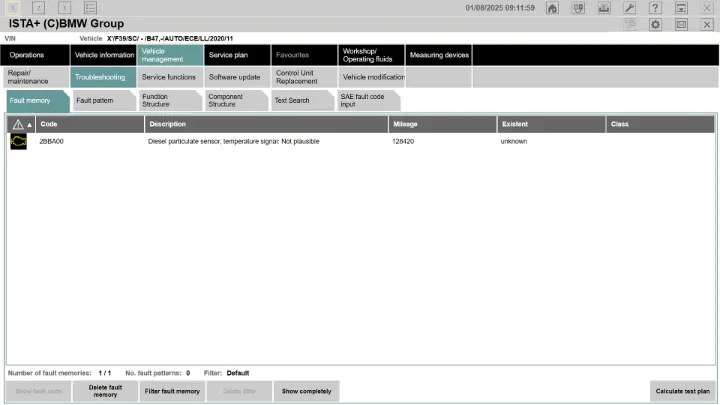Viewport: 720px width, 405px height.
Task: Click the 'unknown' existent value
Action: click(514, 141)
